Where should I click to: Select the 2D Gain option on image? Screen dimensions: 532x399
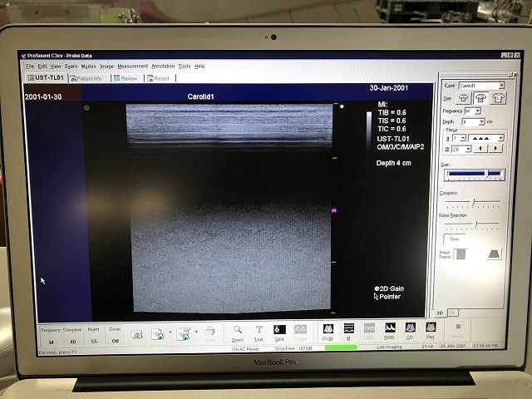point(389,288)
